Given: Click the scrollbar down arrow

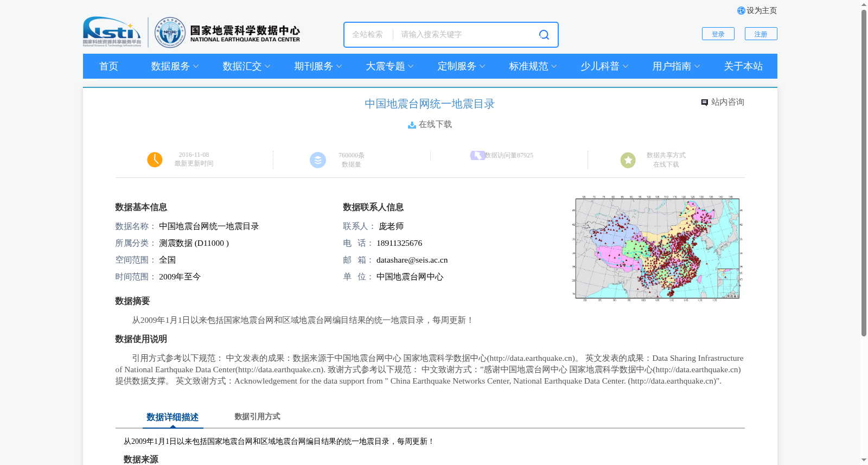Looking at the screenshot, I should (864, 460).
